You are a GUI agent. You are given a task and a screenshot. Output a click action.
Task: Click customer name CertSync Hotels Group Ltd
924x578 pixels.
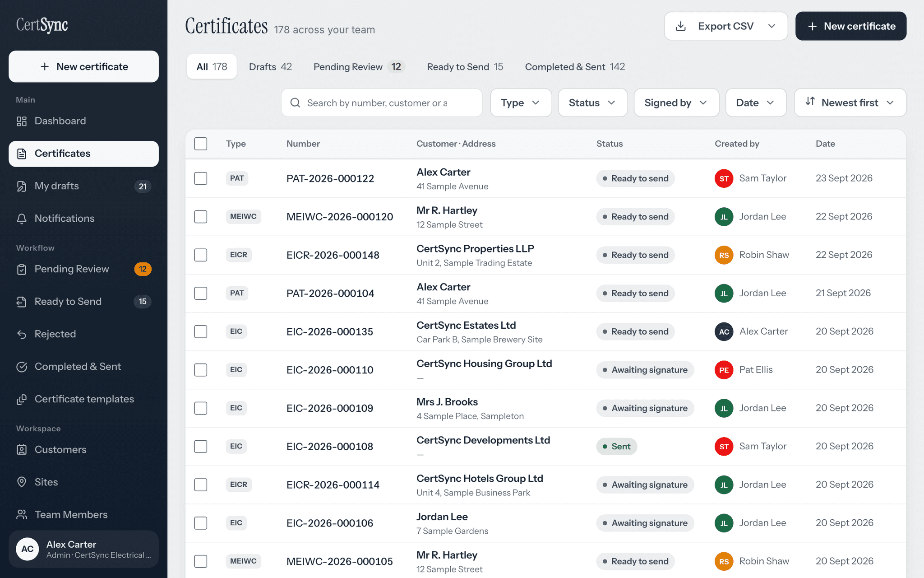(480, 479)
